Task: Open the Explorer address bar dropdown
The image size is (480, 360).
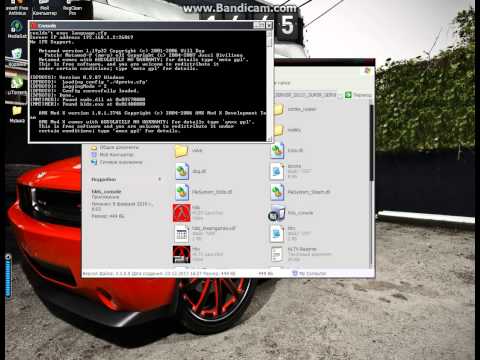Action: [340, 95]
